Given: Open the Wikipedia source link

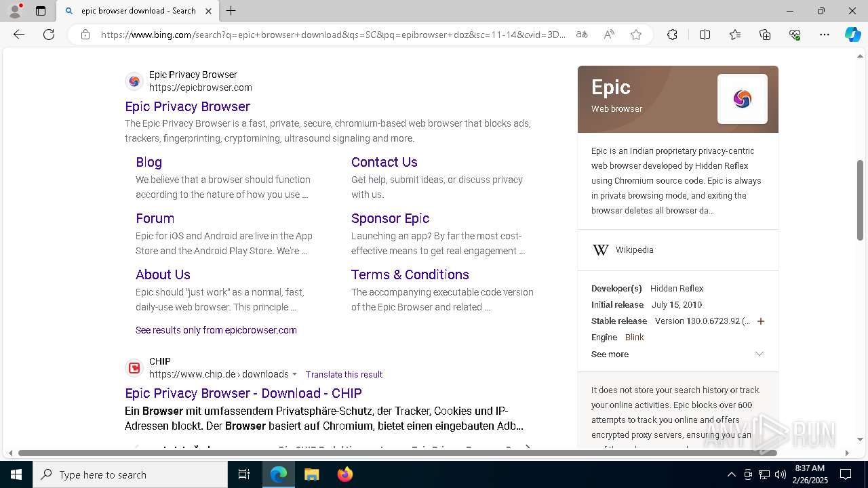Looking at the screenshot, I should [634, 250].
